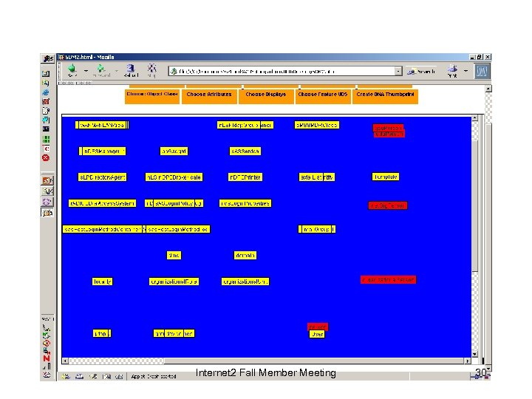Open the Back history dropdown arrow
Image resolution: width=532 pixels, height=399 pixels.
(86, 71)
